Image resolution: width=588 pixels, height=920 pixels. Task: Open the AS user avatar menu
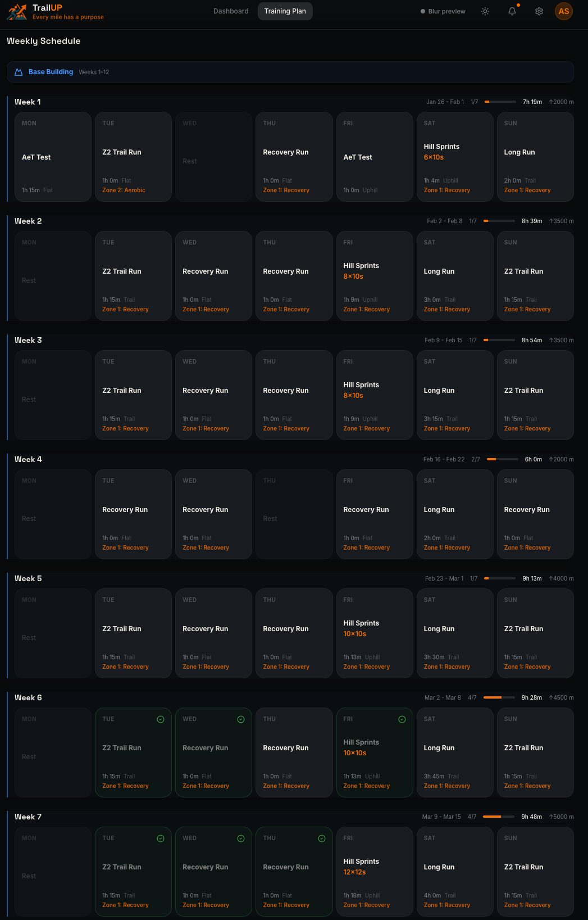[x=564, y=11]
